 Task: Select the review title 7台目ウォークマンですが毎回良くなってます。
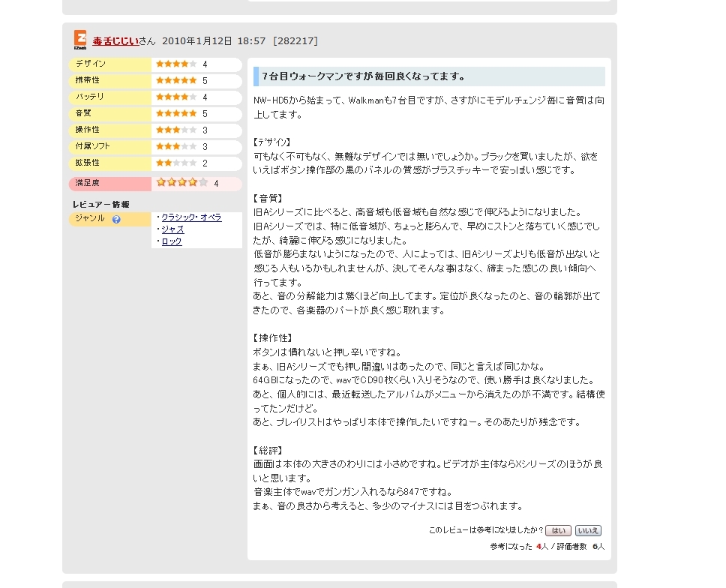[364, 76]
